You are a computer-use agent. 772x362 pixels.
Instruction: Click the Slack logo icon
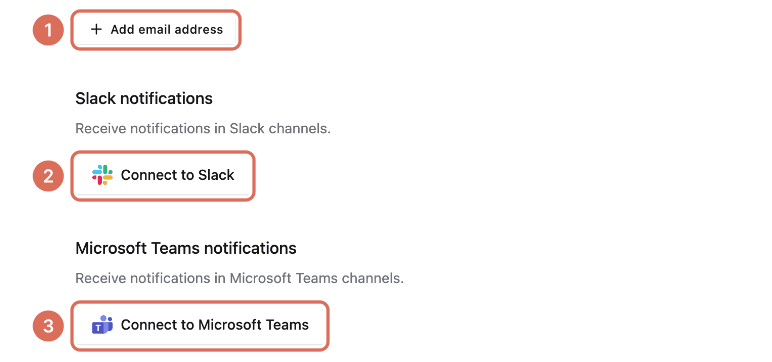[102, 175]
